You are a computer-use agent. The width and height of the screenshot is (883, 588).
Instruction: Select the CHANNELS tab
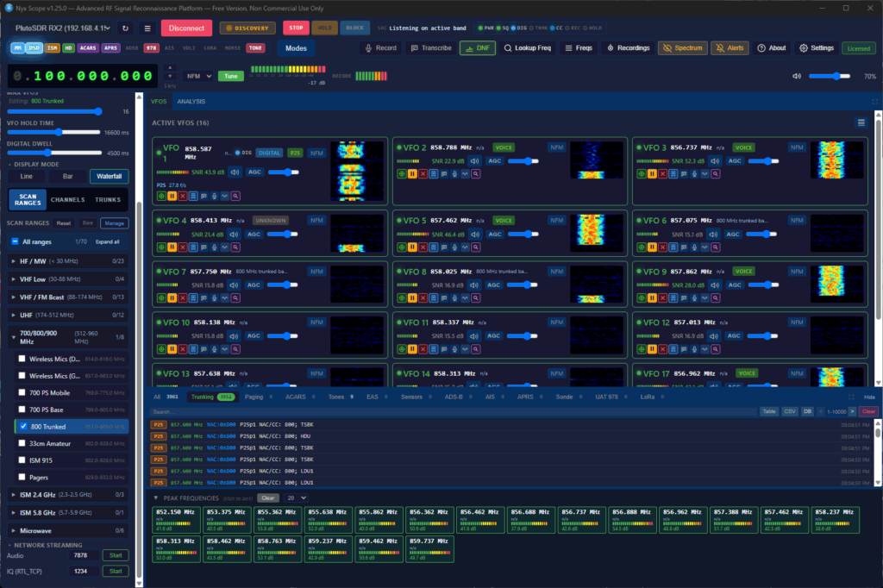(x=67, y=200)
